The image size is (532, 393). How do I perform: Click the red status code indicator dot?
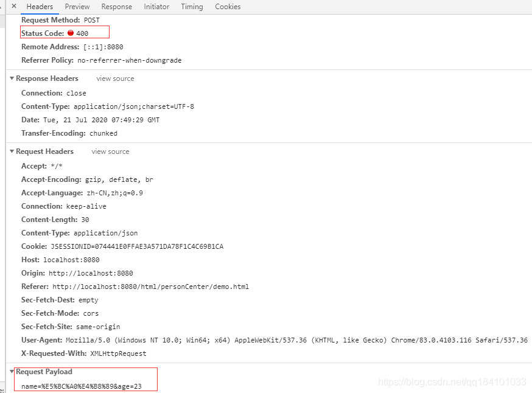[x=71, y=33]
